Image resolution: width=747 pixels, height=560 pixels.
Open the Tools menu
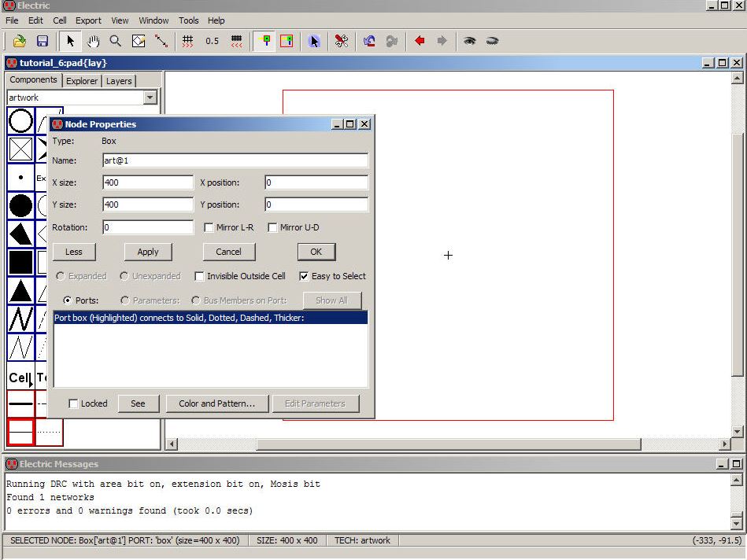click(189, 20)
